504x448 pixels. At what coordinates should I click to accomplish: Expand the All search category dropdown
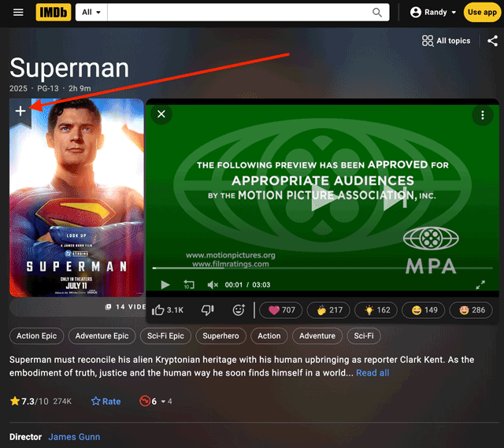tap(91, 13)
